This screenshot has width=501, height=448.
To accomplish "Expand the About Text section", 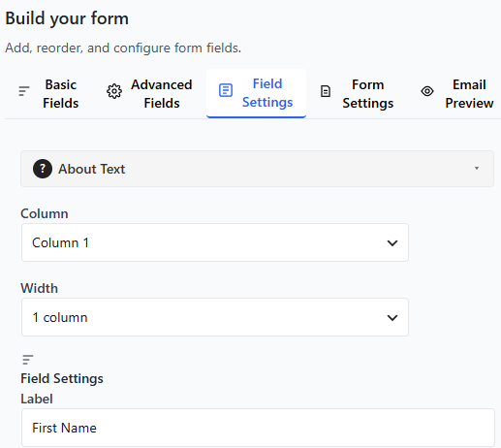I will pyautogui.click(x=257, y=169).
